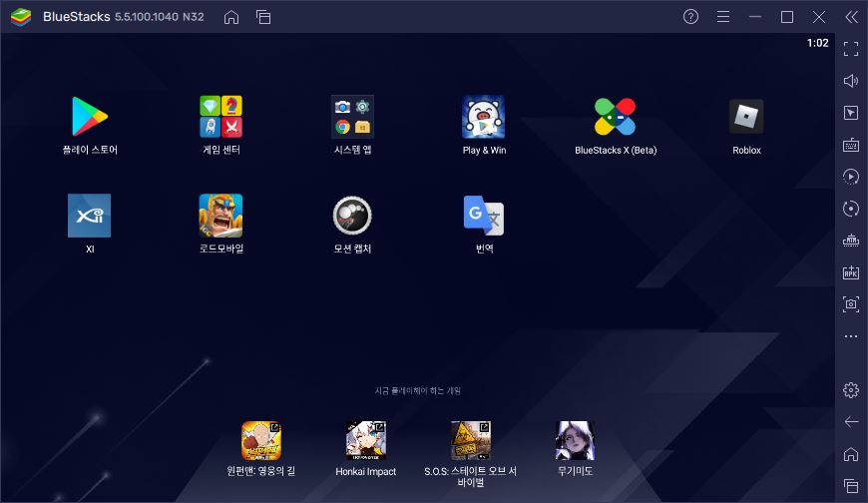Open the Play Store app
Screen dimensions: 868x503
[89, 117]
